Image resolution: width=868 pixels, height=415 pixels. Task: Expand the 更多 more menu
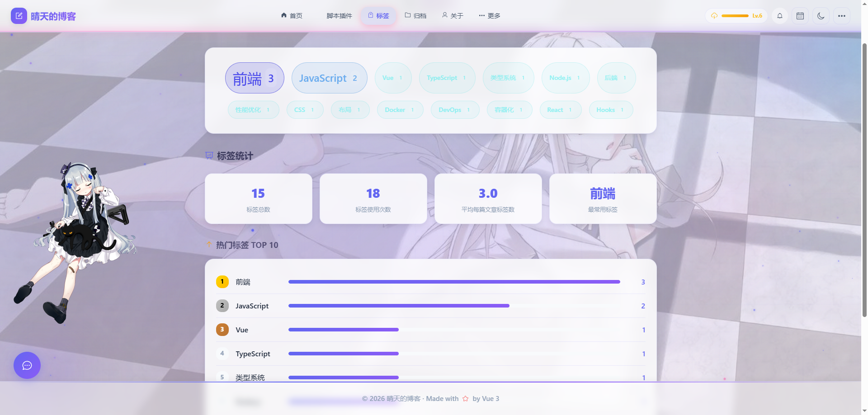tap(490, 16)
